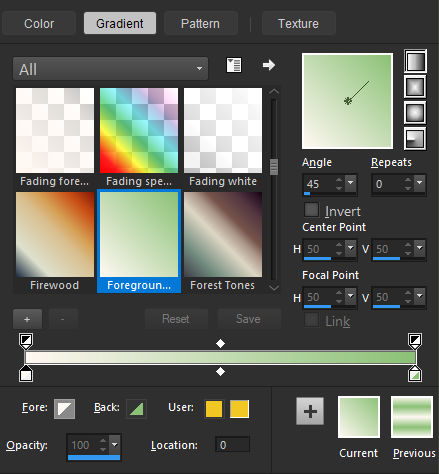Select the linear gradient style icon
Viewport: 439px width, 474px height.
(x=415, y=61)
